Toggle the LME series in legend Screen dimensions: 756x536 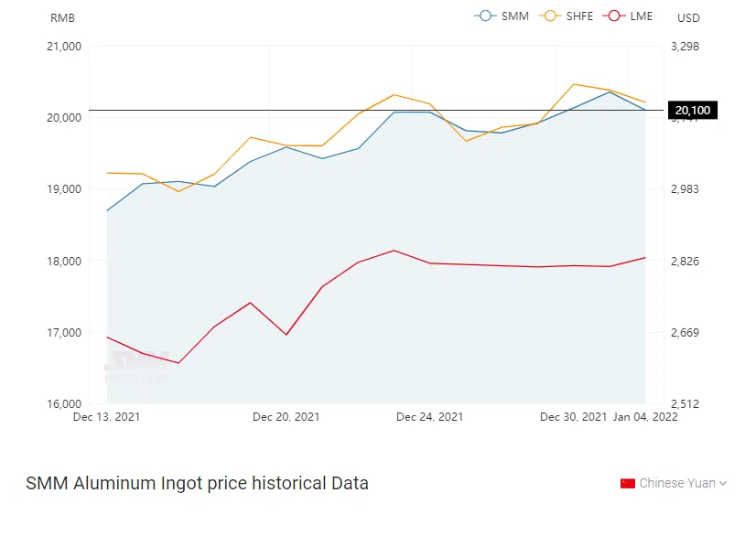click(x=628, y=16)
